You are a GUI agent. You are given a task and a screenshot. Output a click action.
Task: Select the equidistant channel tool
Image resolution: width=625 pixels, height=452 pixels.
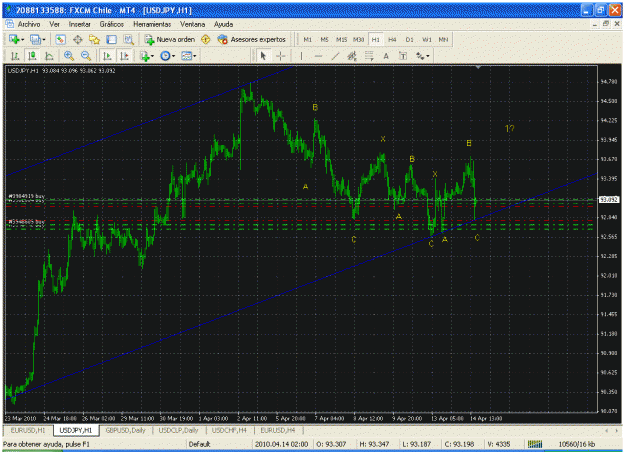pos(352,56)
